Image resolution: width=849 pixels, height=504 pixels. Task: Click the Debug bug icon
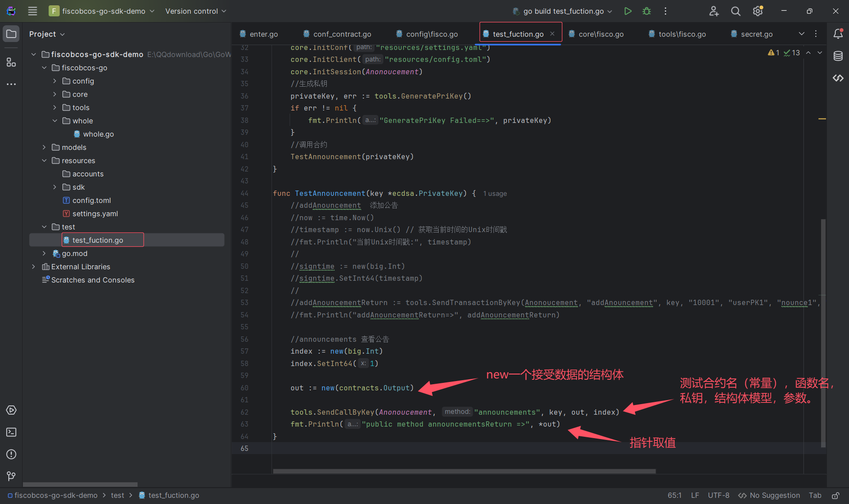(x=646, y=11)
